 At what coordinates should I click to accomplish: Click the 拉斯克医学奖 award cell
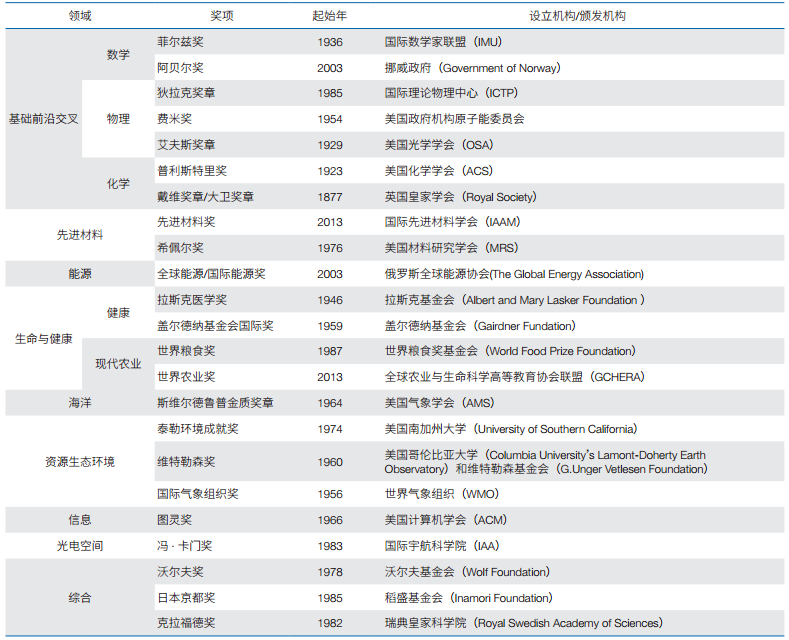[192, 300]
